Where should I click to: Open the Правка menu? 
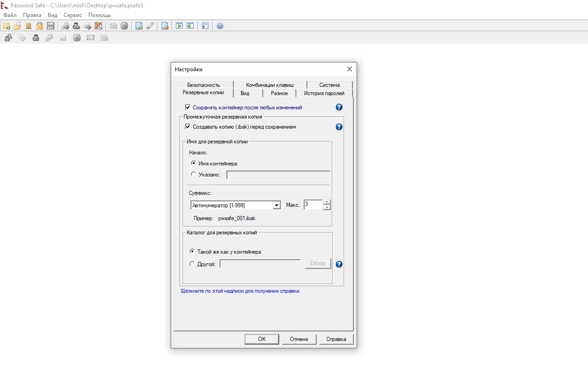click(x=32, y=15)
